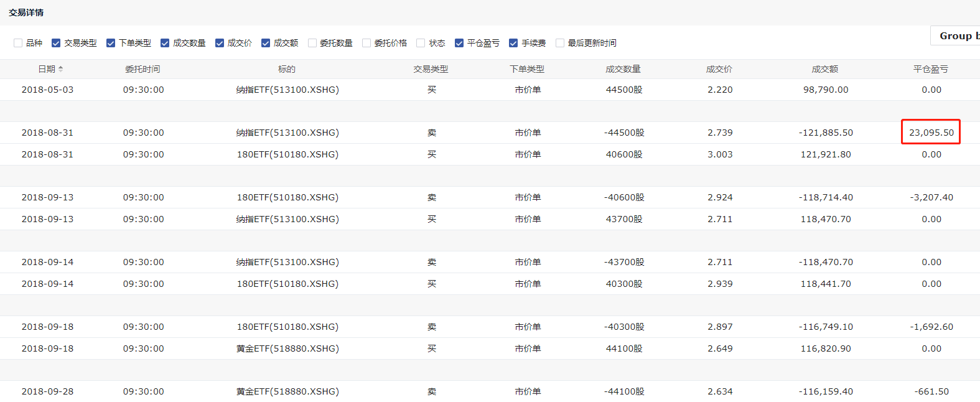The image size is (980, 402).
Task: Click the 成交数量 column header
Action: coord(623,69)
